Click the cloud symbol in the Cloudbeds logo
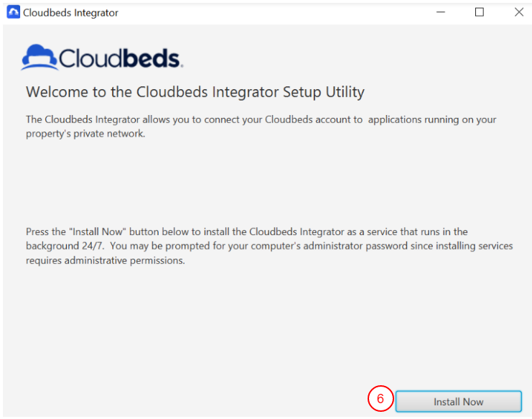The width and height of the screenshot is (532, 419). 39,56
